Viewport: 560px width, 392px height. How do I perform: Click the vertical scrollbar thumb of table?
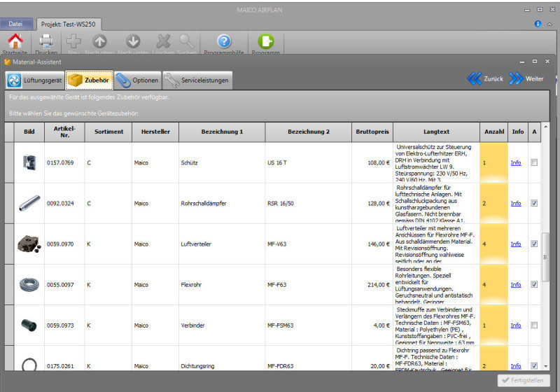(545, 257)
